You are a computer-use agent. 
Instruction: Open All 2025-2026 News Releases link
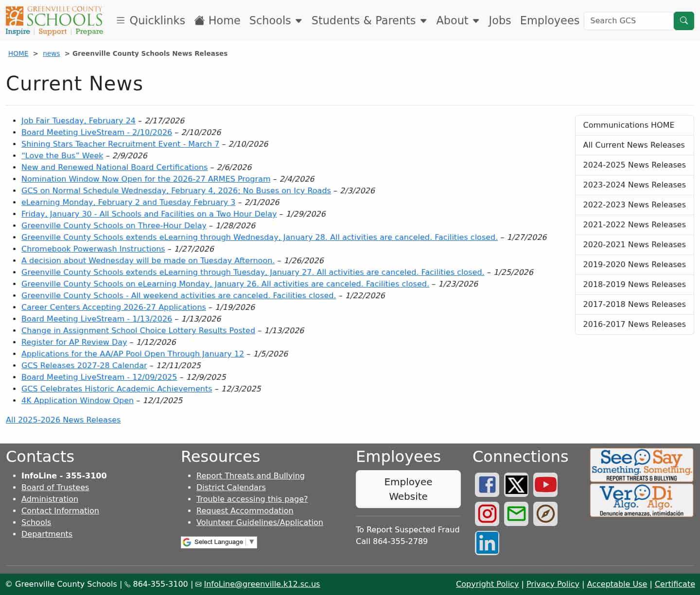63,420
